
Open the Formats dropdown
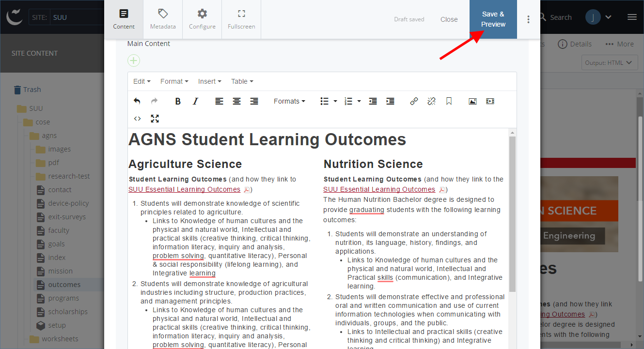tap(289, 101)
